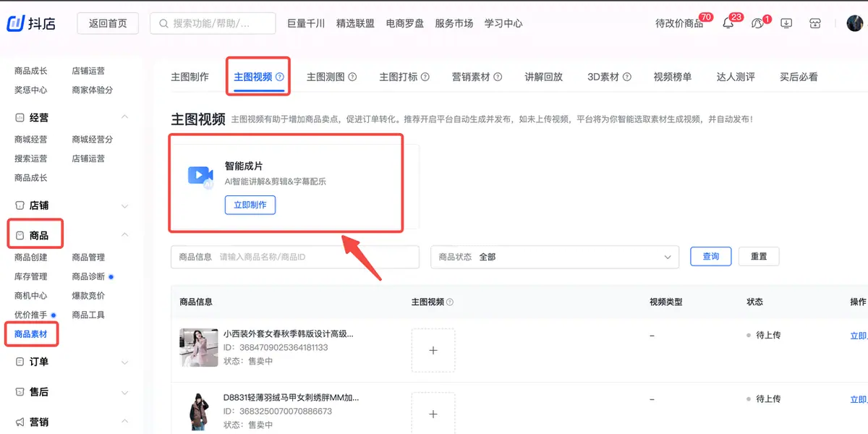Click product title 小西装外套女春秋季韩版设计高级
The height and width of the screenshot is (434, 868).
coord(288,334)
